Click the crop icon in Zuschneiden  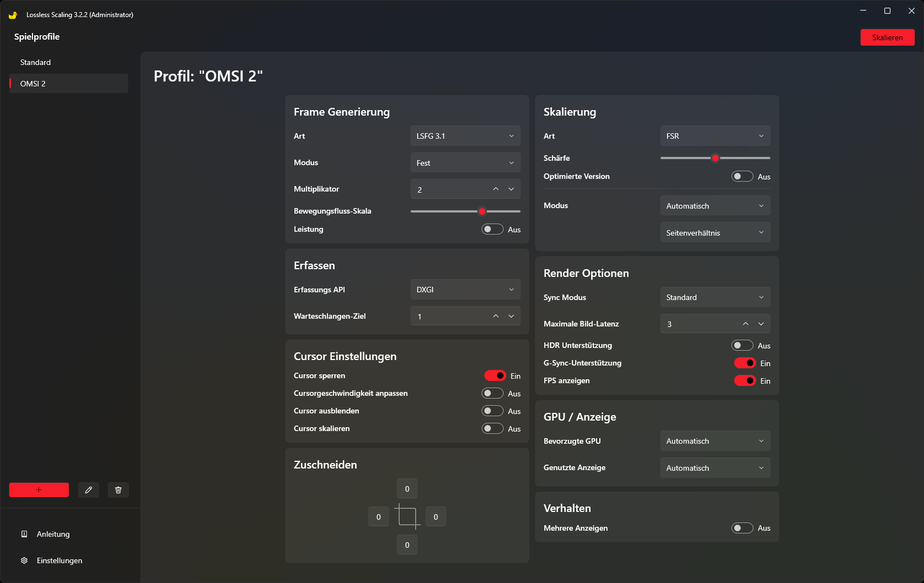coord(407,516)
